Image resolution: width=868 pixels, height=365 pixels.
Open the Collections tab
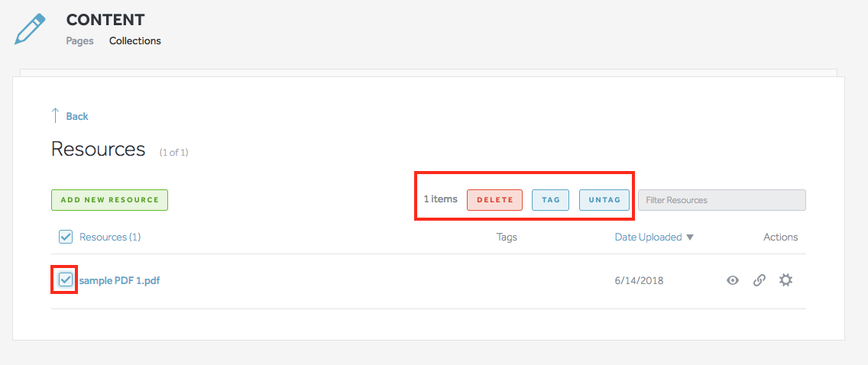click(x=135, y=41)
